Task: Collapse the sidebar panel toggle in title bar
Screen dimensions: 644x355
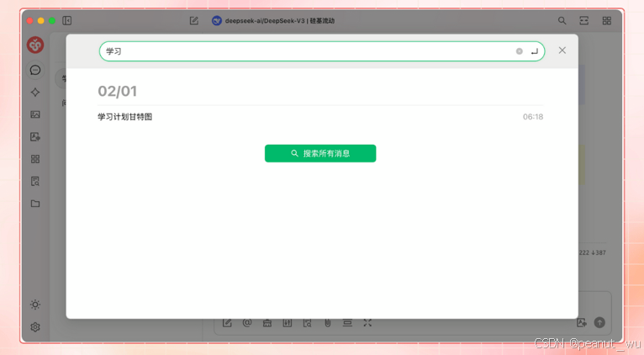Action: click(x=67, y=20)
